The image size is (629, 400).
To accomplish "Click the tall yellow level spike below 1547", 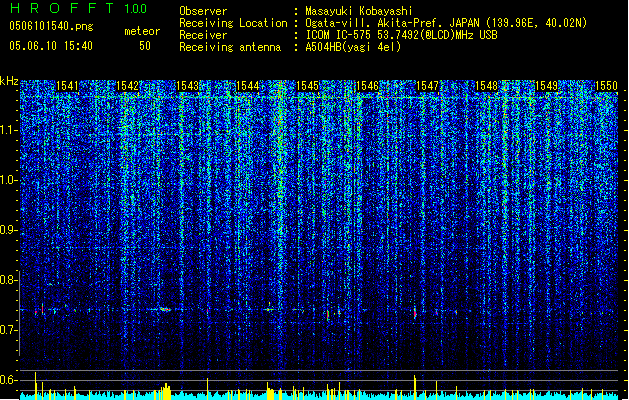I will (415, 386).
